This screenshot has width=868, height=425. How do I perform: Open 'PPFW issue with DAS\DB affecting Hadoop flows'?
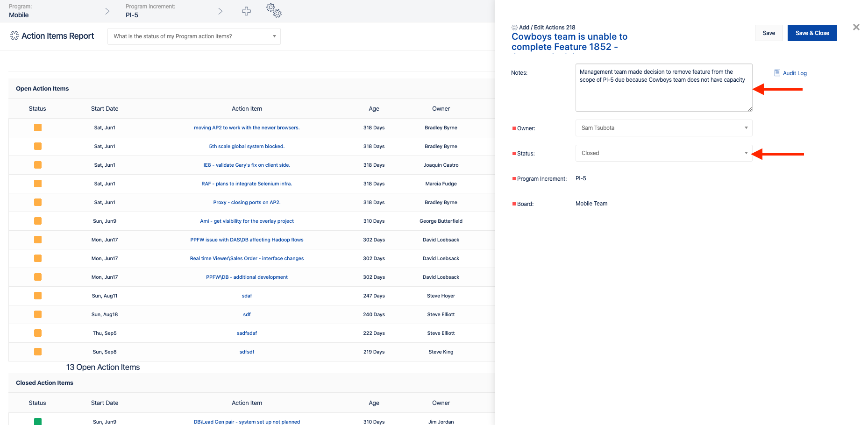coord(247,240)
